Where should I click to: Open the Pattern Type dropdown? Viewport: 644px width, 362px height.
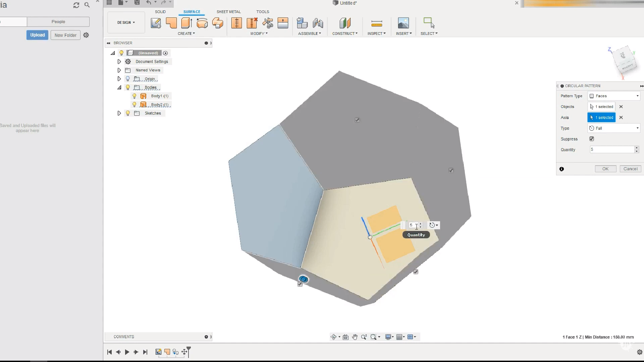(614, 96)
